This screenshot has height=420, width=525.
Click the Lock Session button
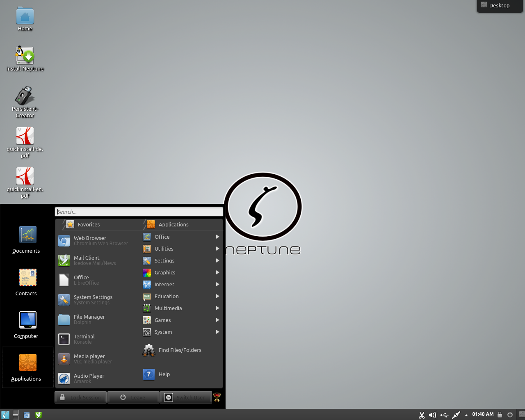tap(81, 397)
